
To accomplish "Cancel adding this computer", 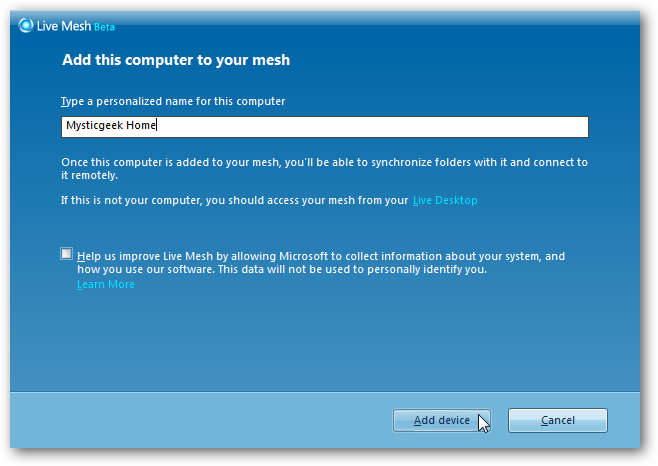I will 558,420.
